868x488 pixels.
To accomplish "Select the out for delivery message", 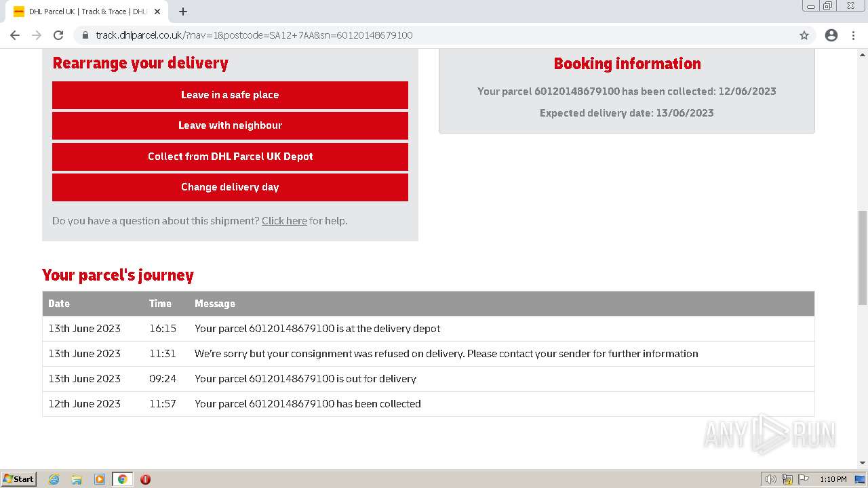I will (305, 379).
